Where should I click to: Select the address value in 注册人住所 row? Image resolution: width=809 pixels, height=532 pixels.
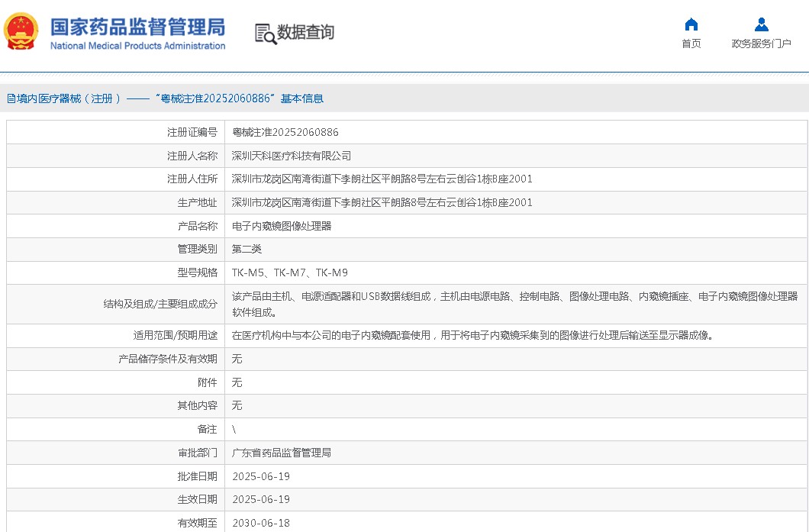[382, 179]
